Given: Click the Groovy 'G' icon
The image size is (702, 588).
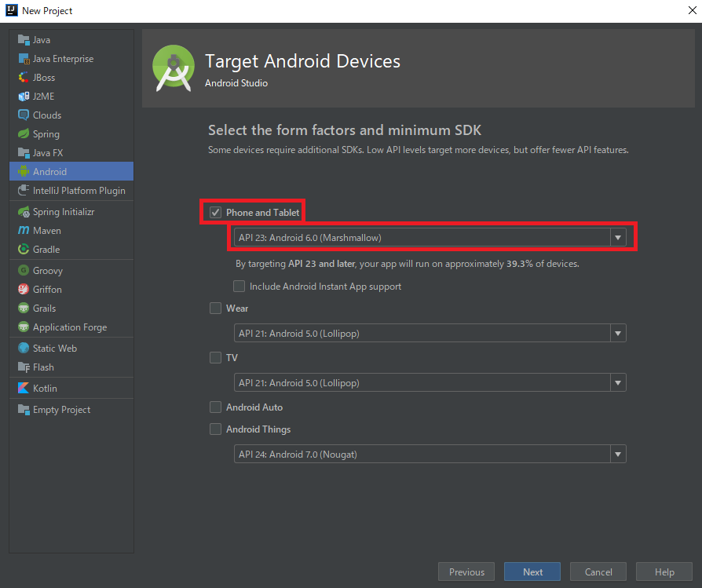Looking at the screenshot, I should [x=24, y=270].
